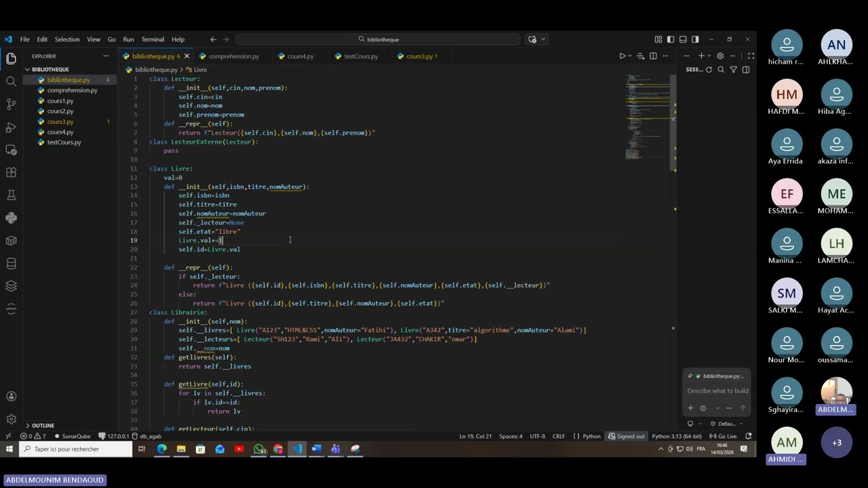Maximize the chat panel with the fullscreen icon

[x=751, y=56]
